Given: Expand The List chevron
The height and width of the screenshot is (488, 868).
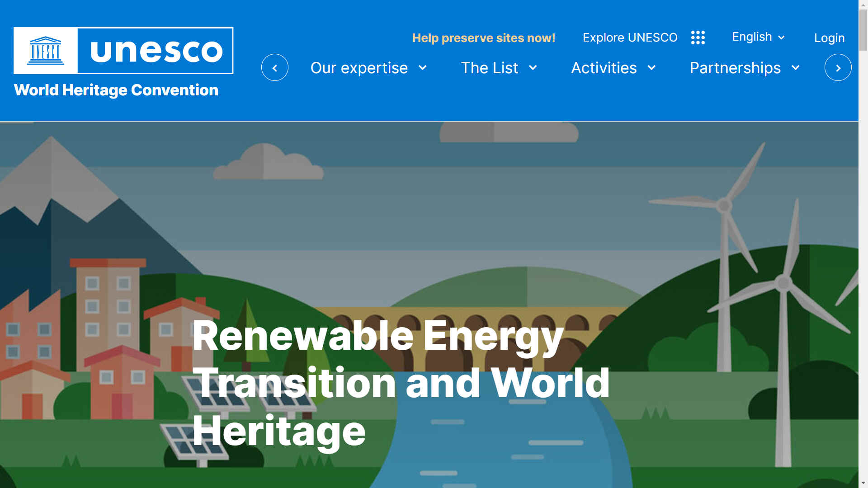Looking at the screenshot, I should (533, 68).
